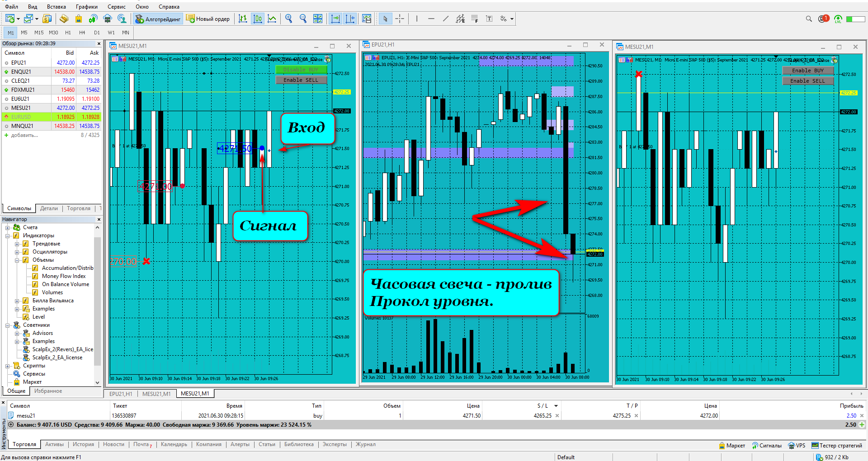
Task: Select the line chart icon
Action: click(272, 19)
